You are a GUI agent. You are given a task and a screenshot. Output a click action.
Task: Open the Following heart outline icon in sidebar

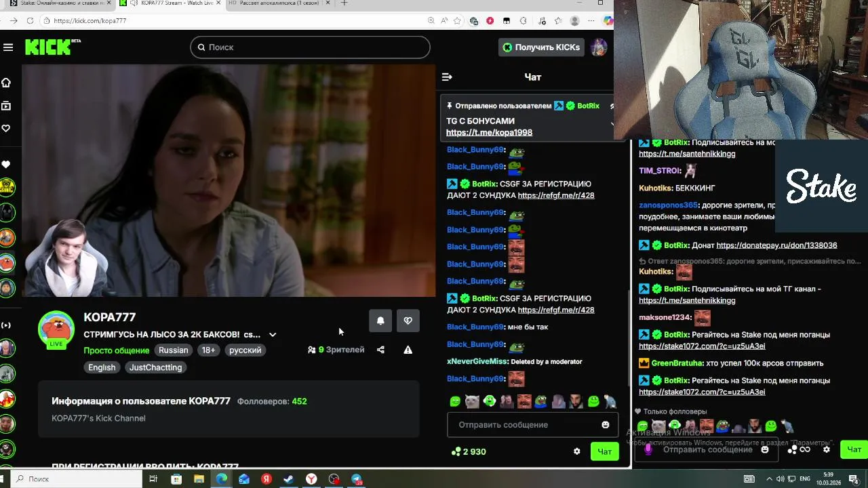click(6, 128)
